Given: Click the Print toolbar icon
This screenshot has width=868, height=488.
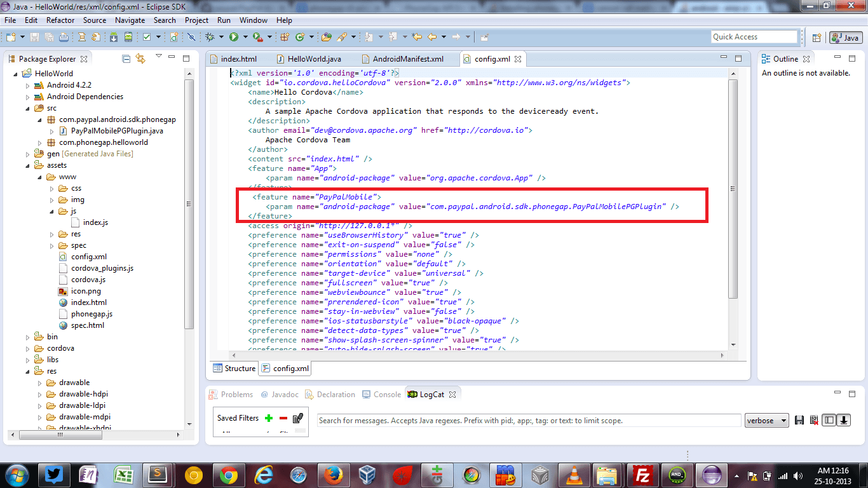Looking at the screenshot, I should click(64, 37).
